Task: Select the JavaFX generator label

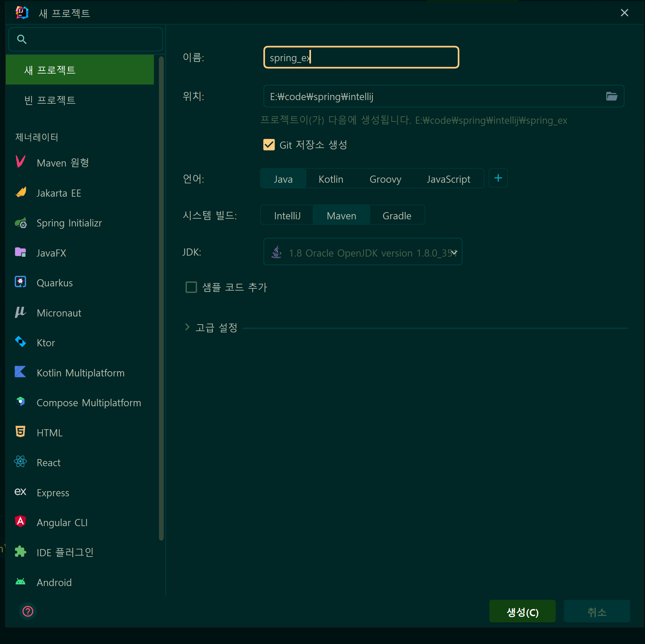Action: click(x=52, y=253)
